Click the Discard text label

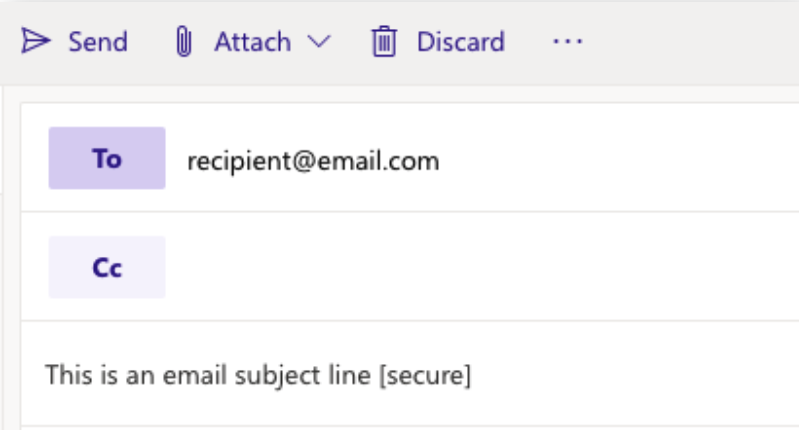coord(461,42)
